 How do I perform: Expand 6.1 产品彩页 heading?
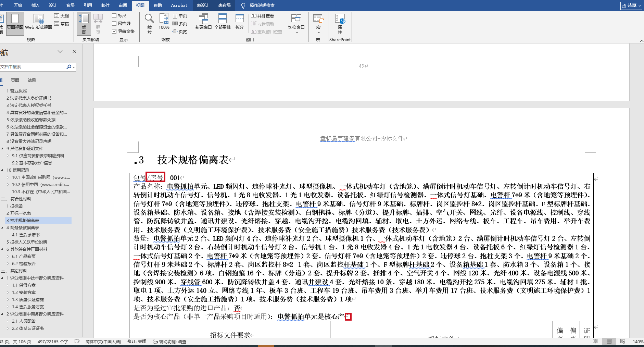tap(8, 257)
